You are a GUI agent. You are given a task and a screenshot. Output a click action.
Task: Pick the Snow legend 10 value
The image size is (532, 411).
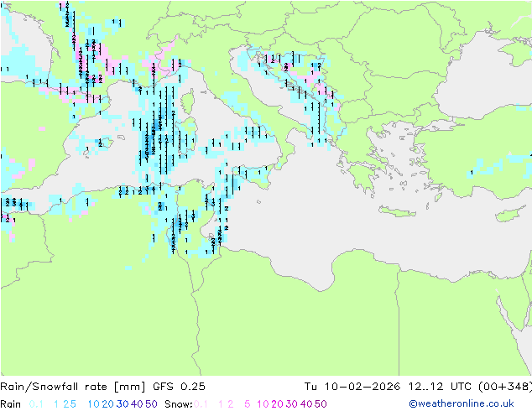pyautogui.click(x=263, y=404)
